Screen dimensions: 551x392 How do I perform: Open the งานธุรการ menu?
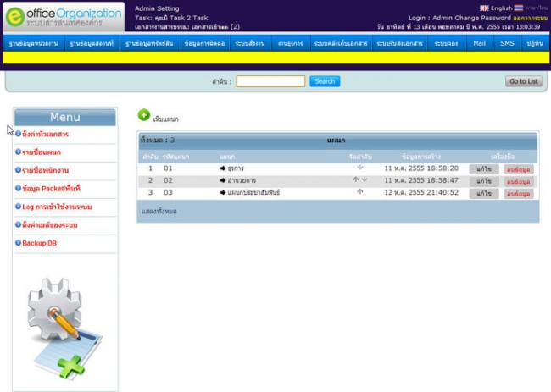coord(290,43)
